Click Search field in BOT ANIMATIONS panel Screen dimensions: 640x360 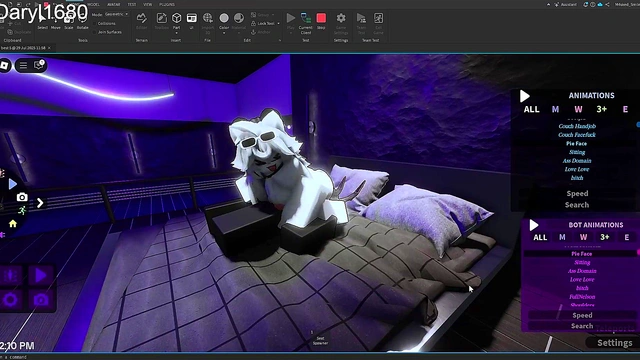(582, 326)
